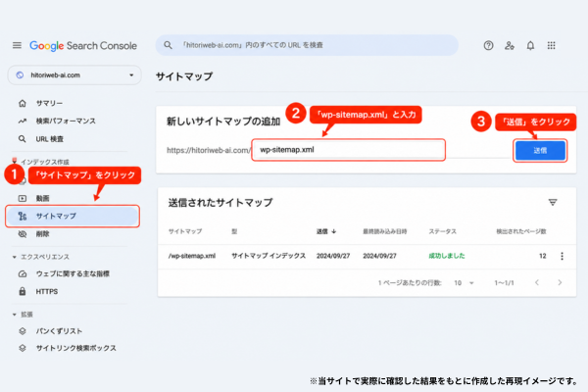The height and width of the screenshot is (392, 588).
Task: Collapse the 拡張 section
Action: coord(15,315)
